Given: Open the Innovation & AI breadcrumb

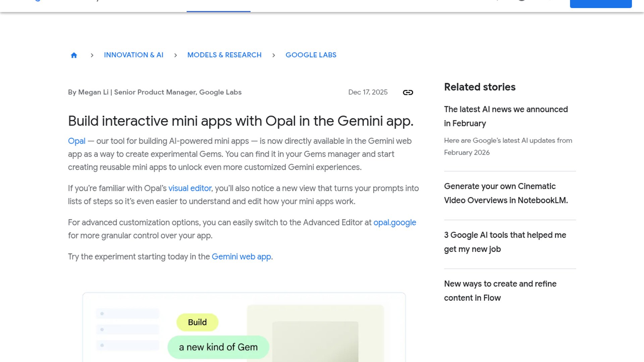Looking at the screenshot, I should click(x=133, y=55).
